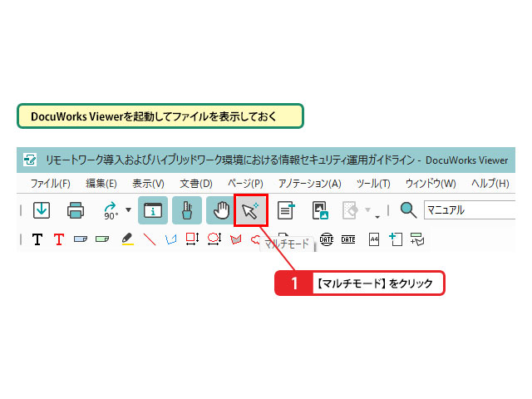
Task: Click the round DATE stamp icon
Action: click(327, 239)
